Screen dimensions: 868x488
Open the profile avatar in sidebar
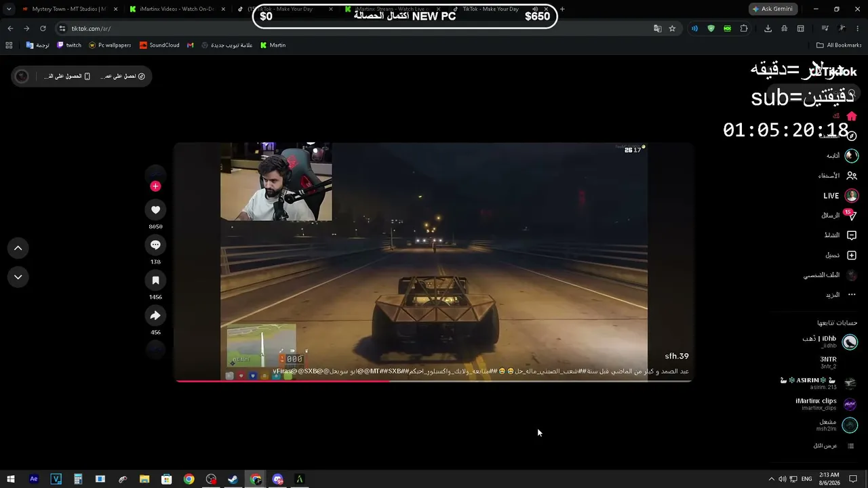[x=852, y=275]
